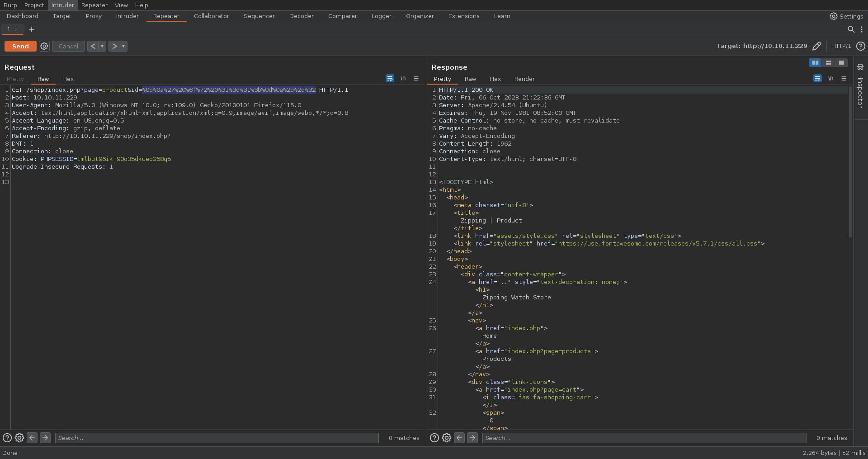Go to the Logger tab
The height and width of the screenshot is (459, 868).
point(382,16)
